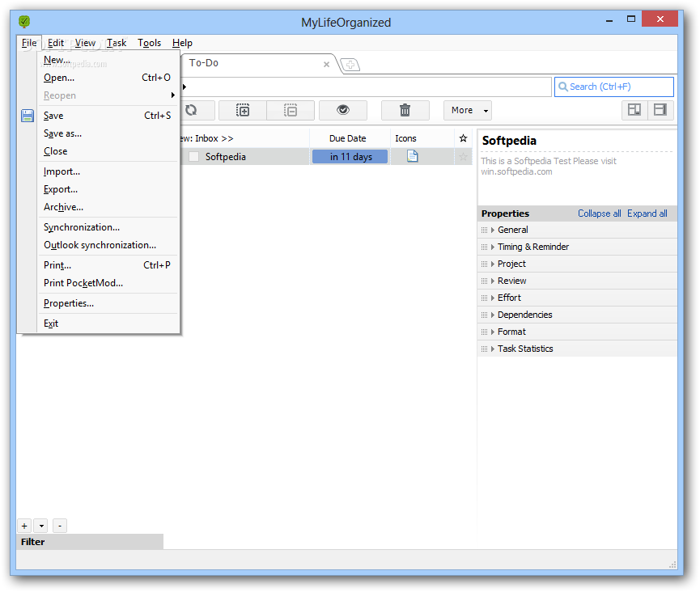Image resolution: width=700 pixels, height=592 pixels.
Task: Open Properties... from File menu
Action: pos(108,303)
